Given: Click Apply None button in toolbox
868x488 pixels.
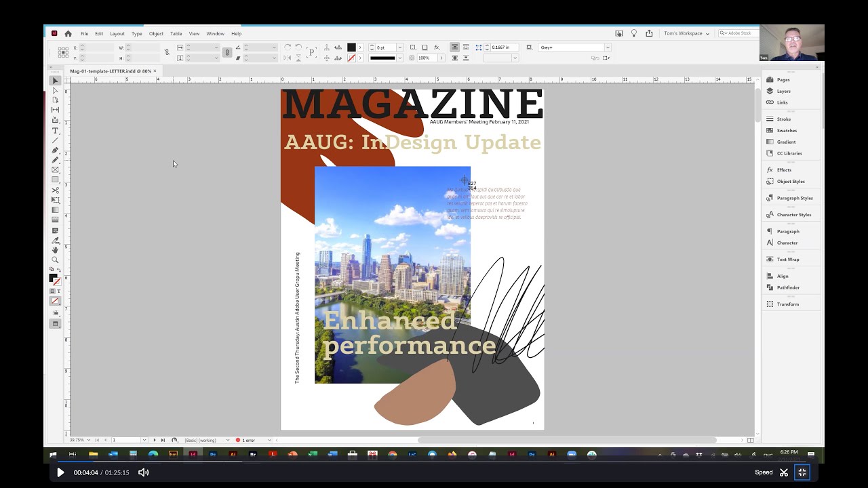Looking at the screenshot, I should coord(56,301).
